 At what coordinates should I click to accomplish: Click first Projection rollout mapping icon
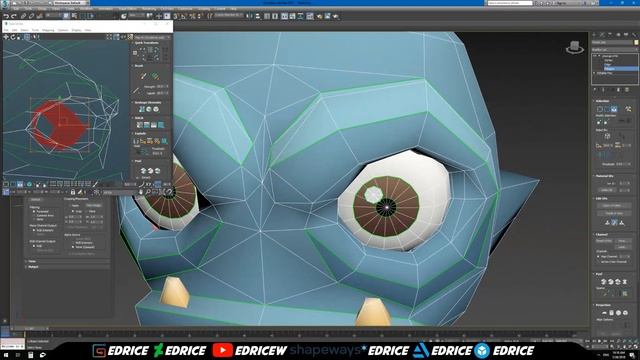click(604, 313)
